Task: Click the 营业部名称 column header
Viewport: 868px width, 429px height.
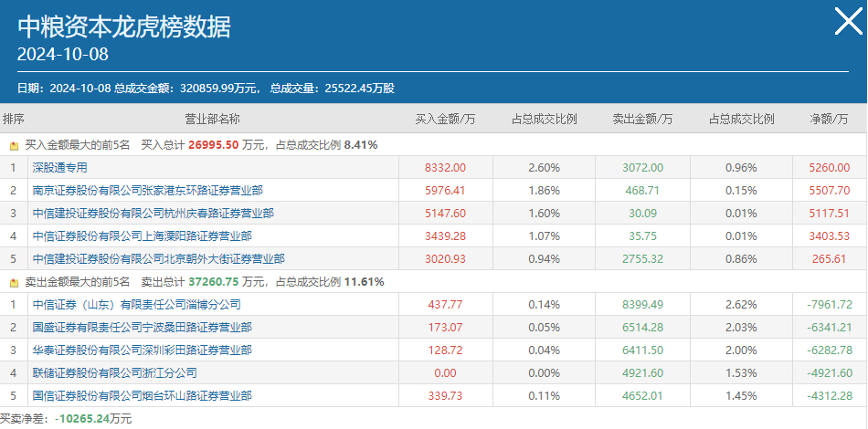Action: pos(213,119)
